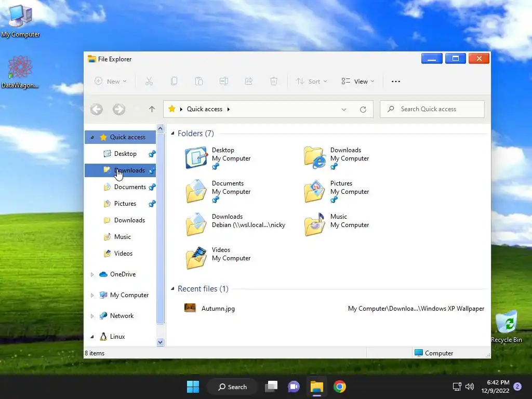Viewport: 532px width, 399px height.
Task: Click the pin icon beside Desktop
Action: [x=152, y=154]
